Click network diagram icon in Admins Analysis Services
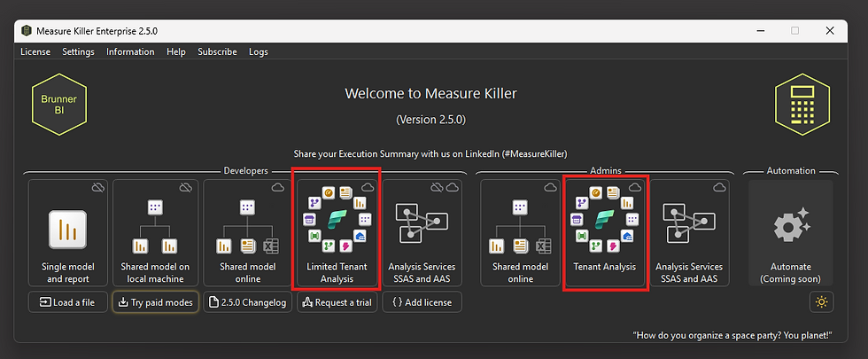This screenshot has width=868, height=359. pyautogui.click(x=689, y=222)
